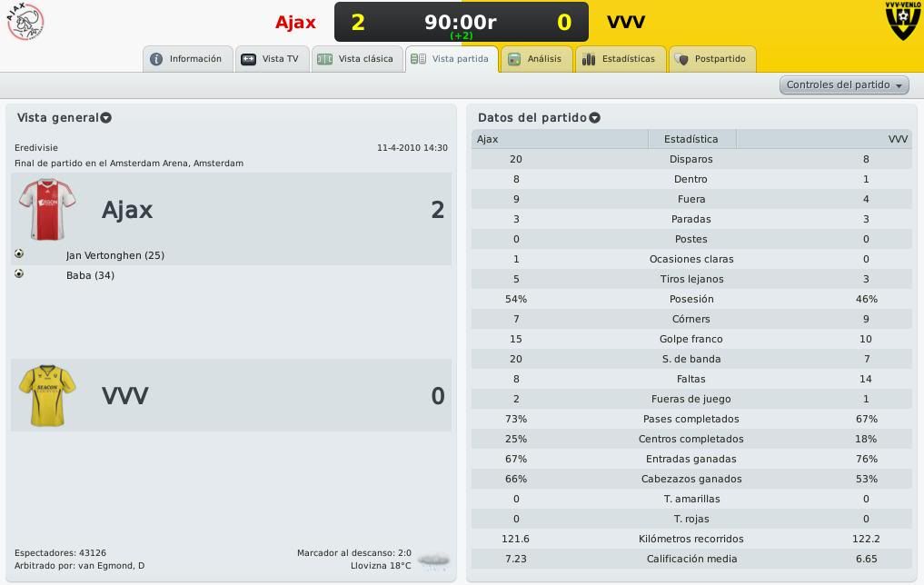Expand the Vista general dropdown arrow
This screenshot has height=585, width=924.
pyautogui.click(x=106, y=118)
